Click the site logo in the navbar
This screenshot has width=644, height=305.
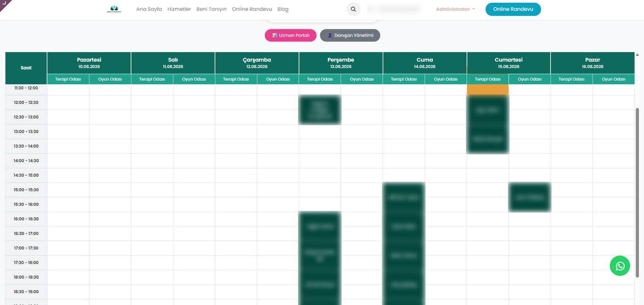click(x=114, y=9)
